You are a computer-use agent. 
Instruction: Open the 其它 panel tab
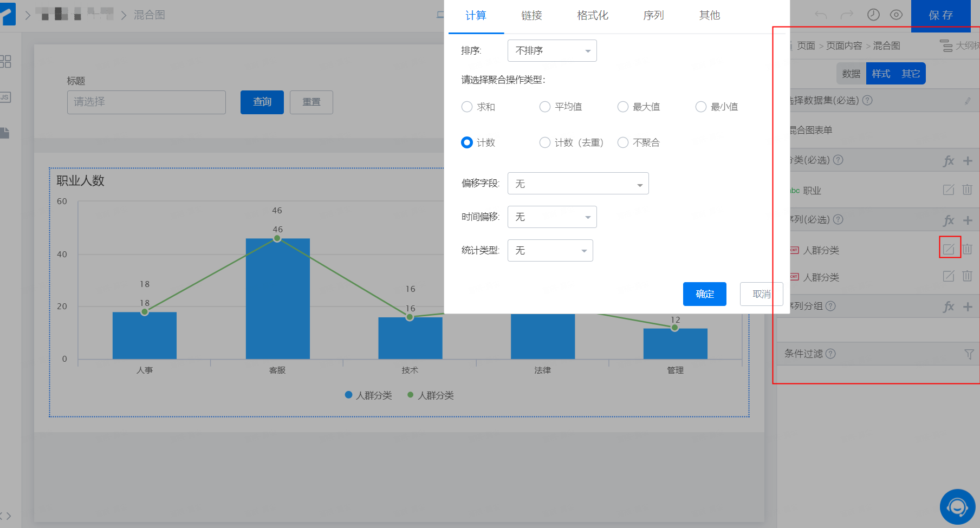click(911, 74)
